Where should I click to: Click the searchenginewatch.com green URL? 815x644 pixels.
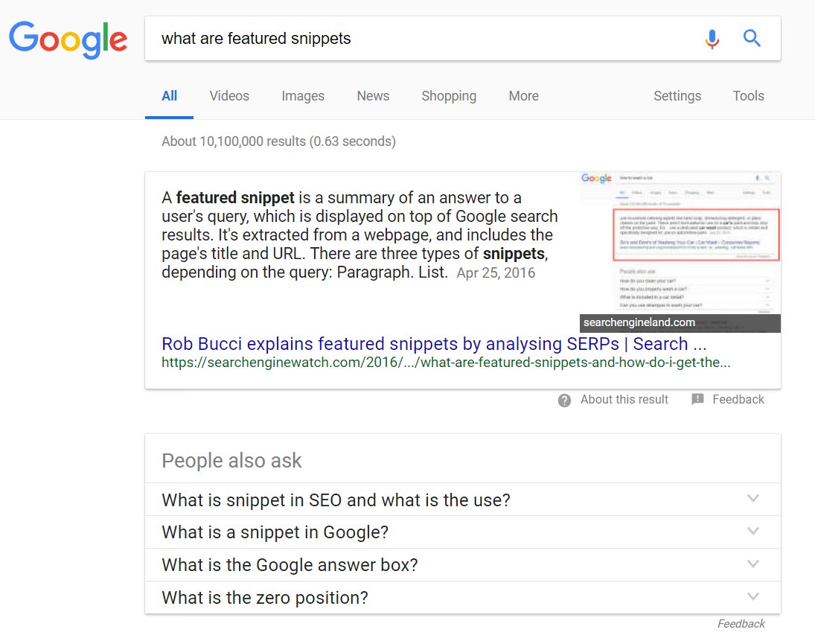coord(446,363)
